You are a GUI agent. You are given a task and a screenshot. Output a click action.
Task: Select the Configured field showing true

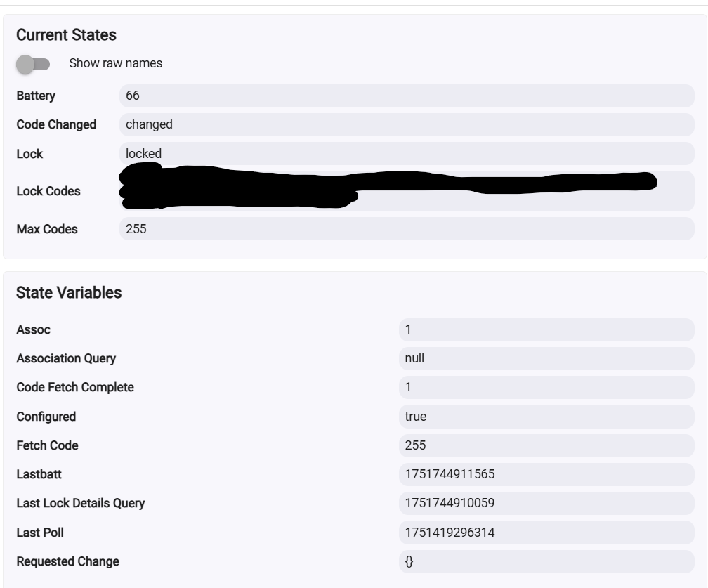tap(546, 417)
